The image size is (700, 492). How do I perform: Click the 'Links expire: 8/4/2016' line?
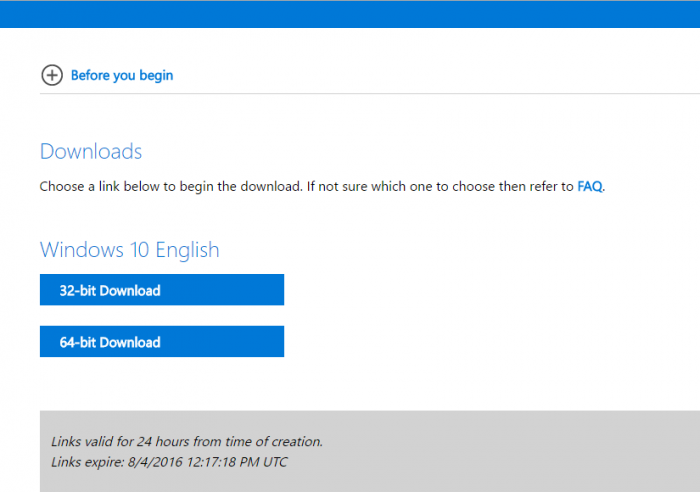tap(169, 462)
